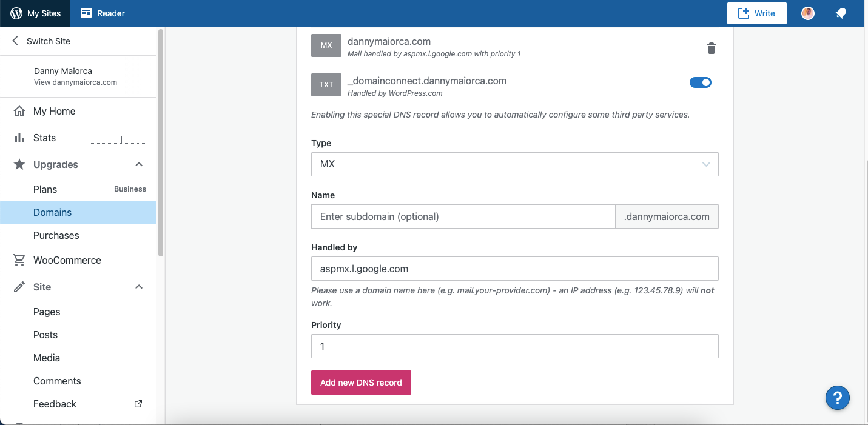Click the Name subdomain input field
Viewport: 868px width, 425px height.
coord(463,216)
